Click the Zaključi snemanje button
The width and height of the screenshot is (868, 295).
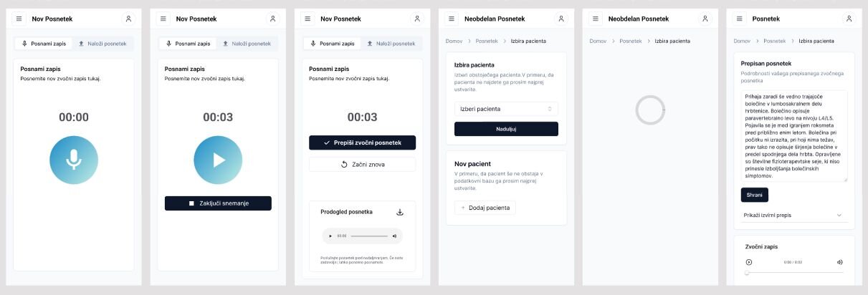click(x=218, y=203)
